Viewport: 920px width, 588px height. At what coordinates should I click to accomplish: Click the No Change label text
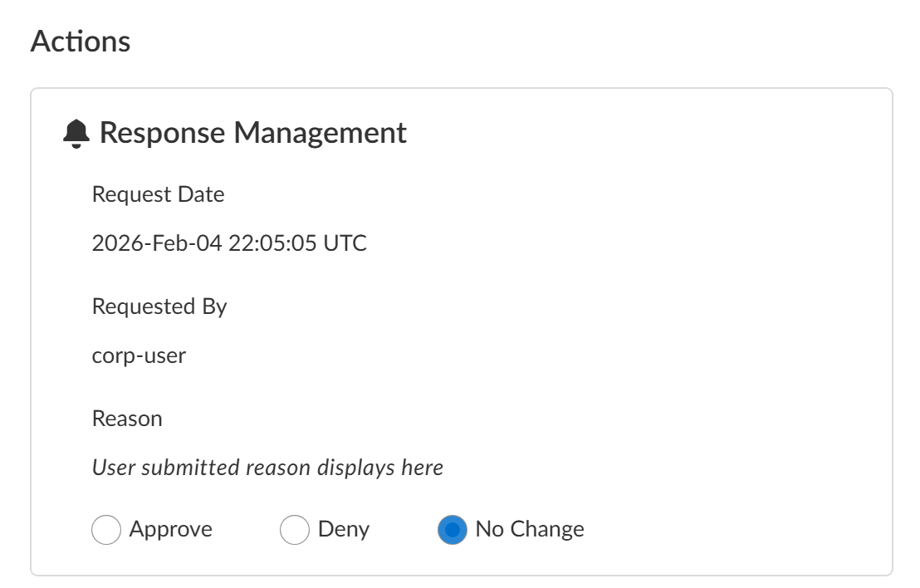[530, 529]
